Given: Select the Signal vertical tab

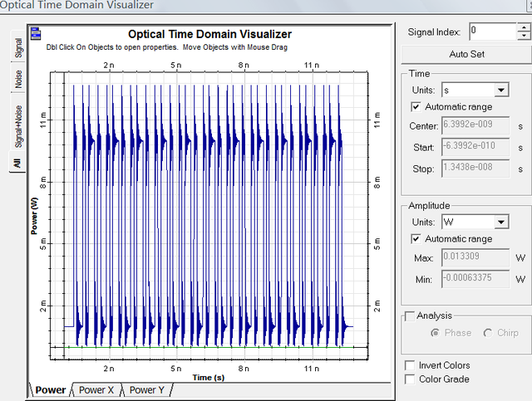Looking at the screenshot, I should (x=18, y=46).
